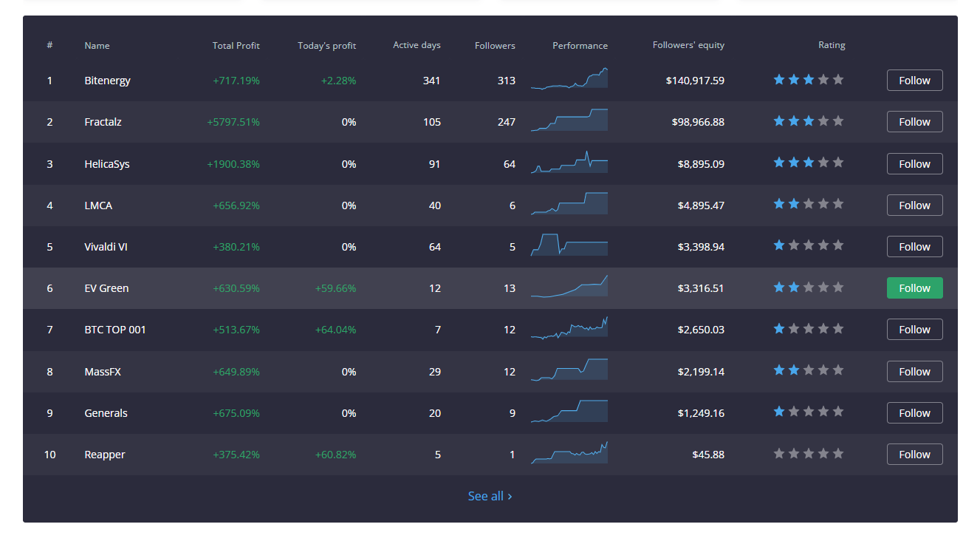Open the BTC TOP 001 strategy name
The width and height of the screenshot is (980, 544).
115,330
